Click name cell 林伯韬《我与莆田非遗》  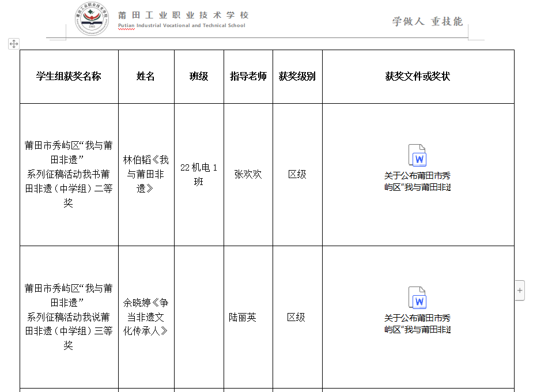146,175
